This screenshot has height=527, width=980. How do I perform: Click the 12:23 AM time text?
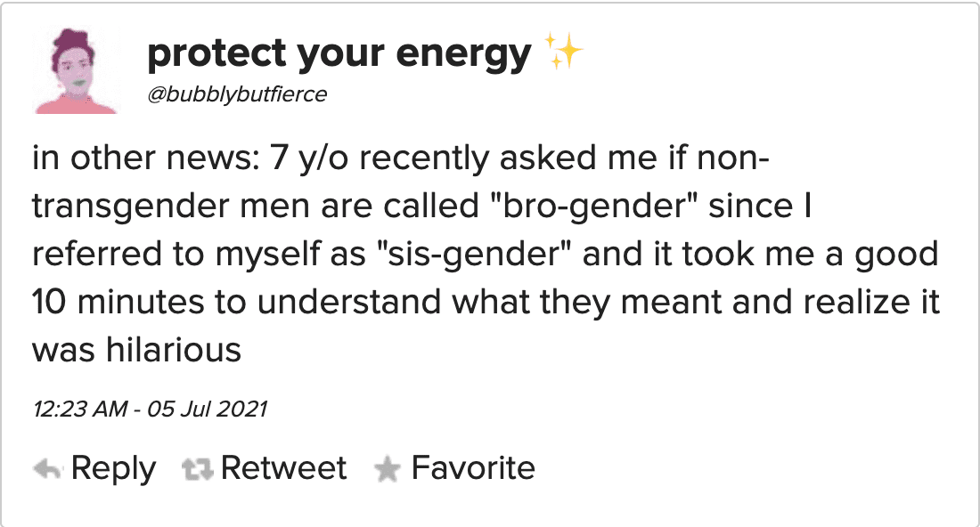click(x=80, y=409)
